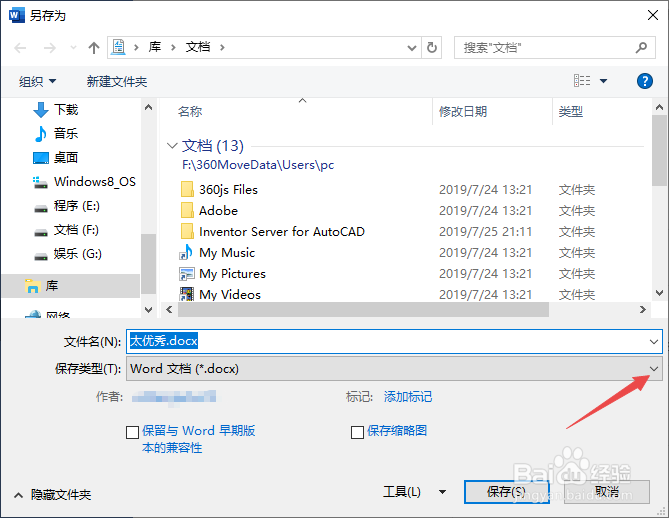Image resolution: width=669 pixels, height=518 pixels.
Task: Click the navigation pane scroll down arrow
Action: 148,310
